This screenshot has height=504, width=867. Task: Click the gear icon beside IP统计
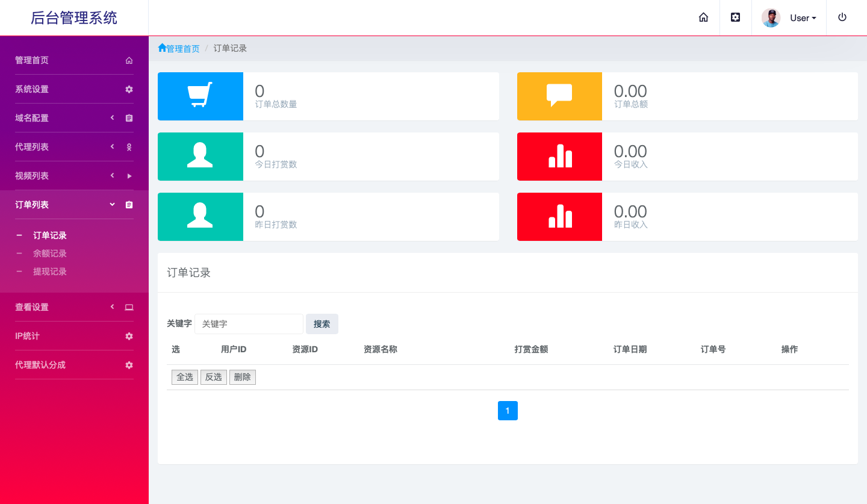(129, 336)
